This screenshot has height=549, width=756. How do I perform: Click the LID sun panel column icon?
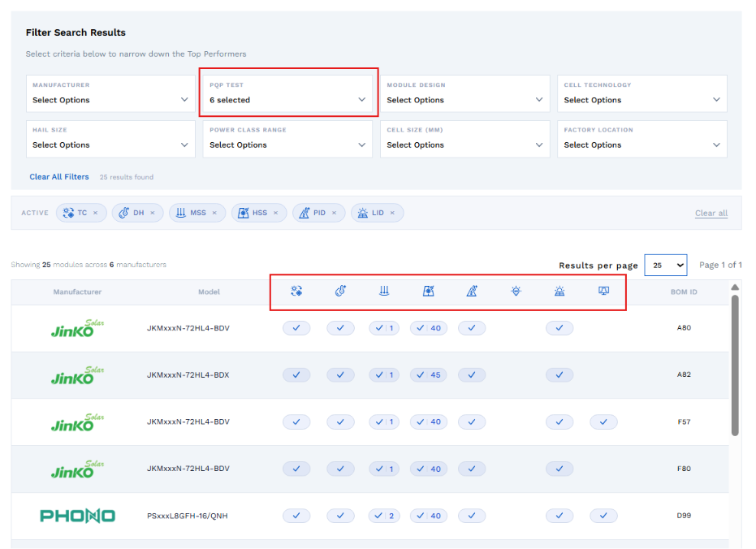tap(559, 291)
